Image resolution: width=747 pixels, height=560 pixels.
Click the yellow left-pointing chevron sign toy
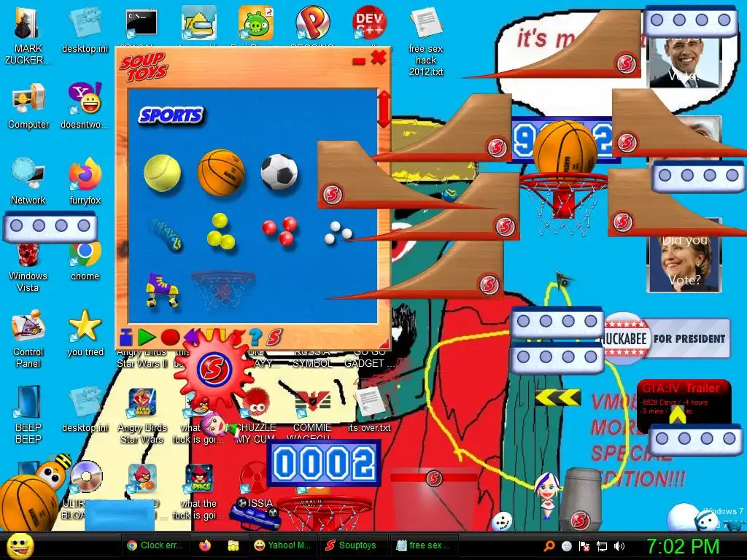(557, 397)
